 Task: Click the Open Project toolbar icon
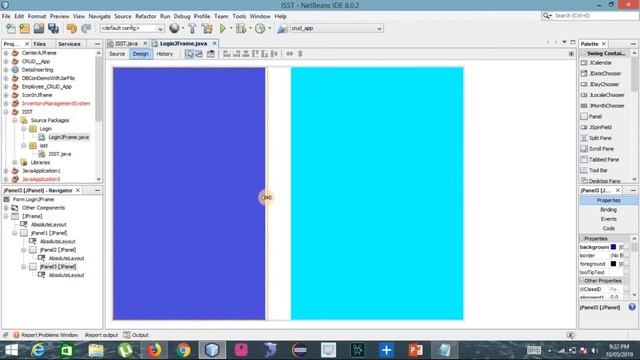[x=39, y=28]
